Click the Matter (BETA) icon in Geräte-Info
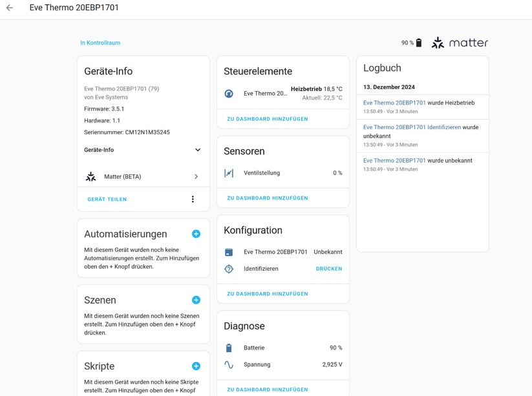 click(x=91, y=176)
